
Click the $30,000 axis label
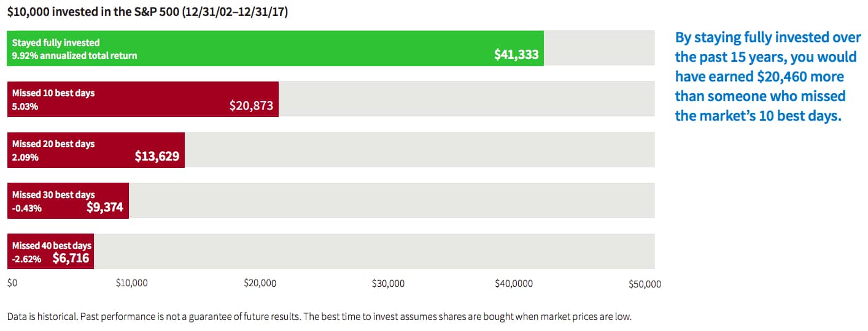coord(388,283)
